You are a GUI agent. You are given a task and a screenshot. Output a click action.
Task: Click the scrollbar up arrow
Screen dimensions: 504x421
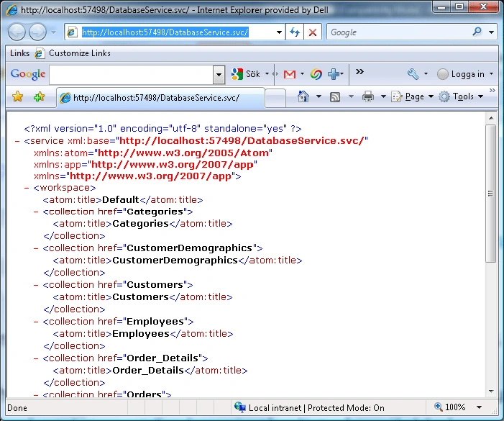coord(491,118)
